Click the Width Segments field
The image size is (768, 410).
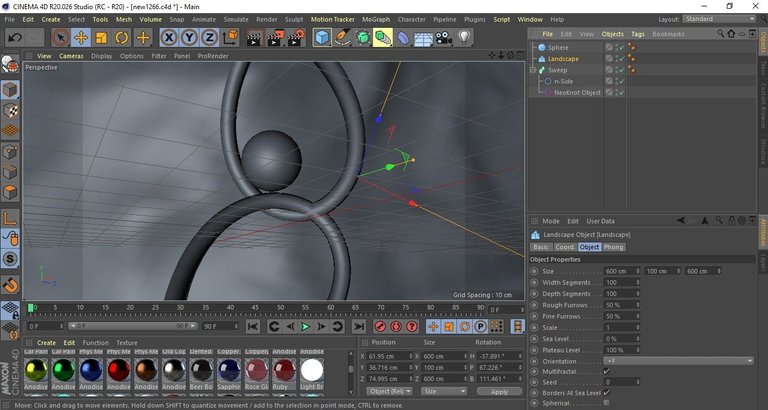pos(622,282)
